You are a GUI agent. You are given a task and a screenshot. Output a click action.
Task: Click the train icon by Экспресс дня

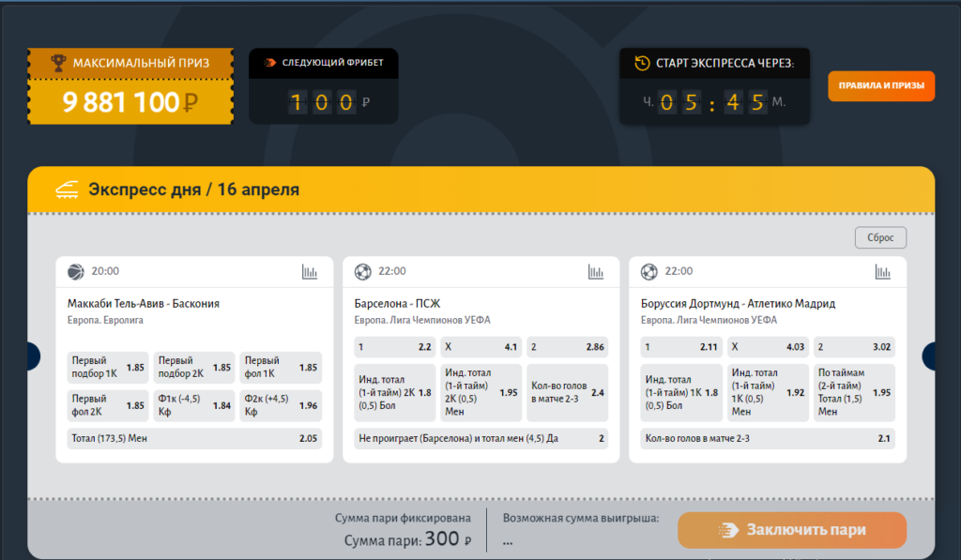(x=67, y=189)
